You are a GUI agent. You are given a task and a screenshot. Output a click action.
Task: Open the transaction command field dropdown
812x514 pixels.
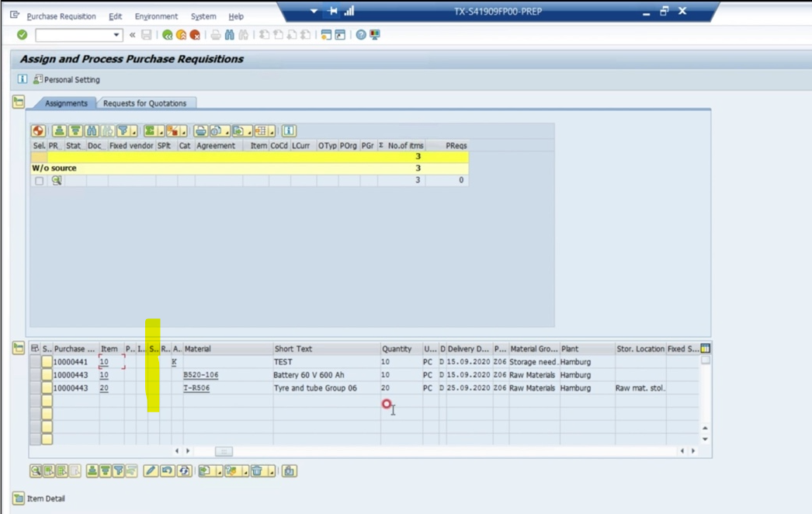coord(116,35)
